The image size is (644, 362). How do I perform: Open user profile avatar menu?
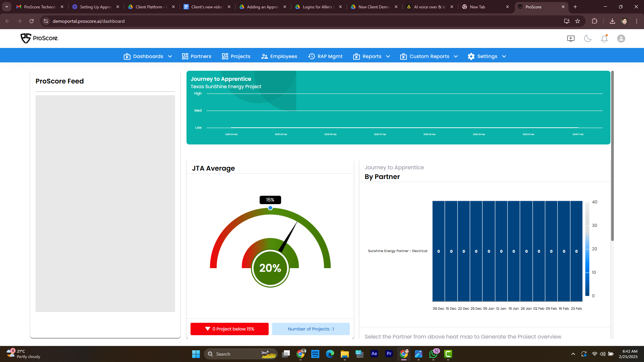pyautogui.click(x=621, y=39)
